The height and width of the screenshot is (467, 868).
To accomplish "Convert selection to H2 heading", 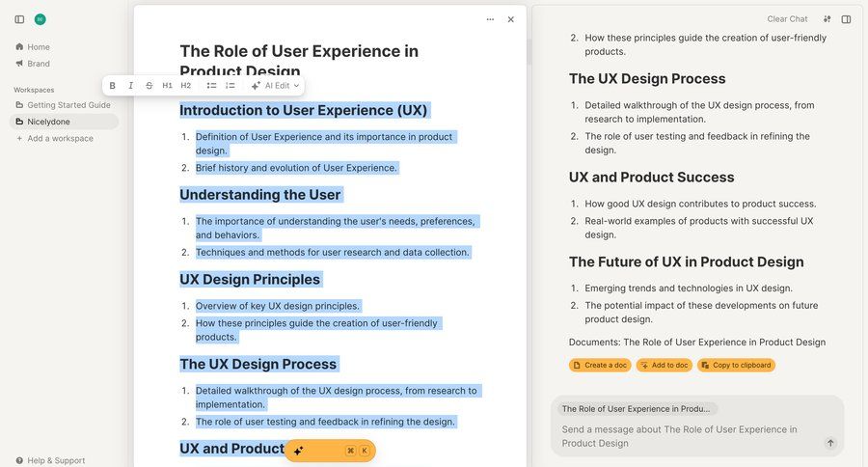I will [186, 85].
